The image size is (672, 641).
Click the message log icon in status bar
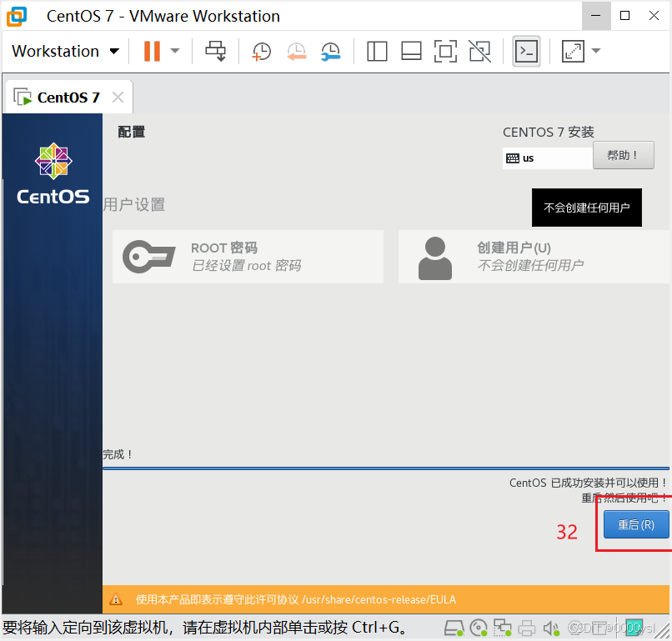pos(634,628)
